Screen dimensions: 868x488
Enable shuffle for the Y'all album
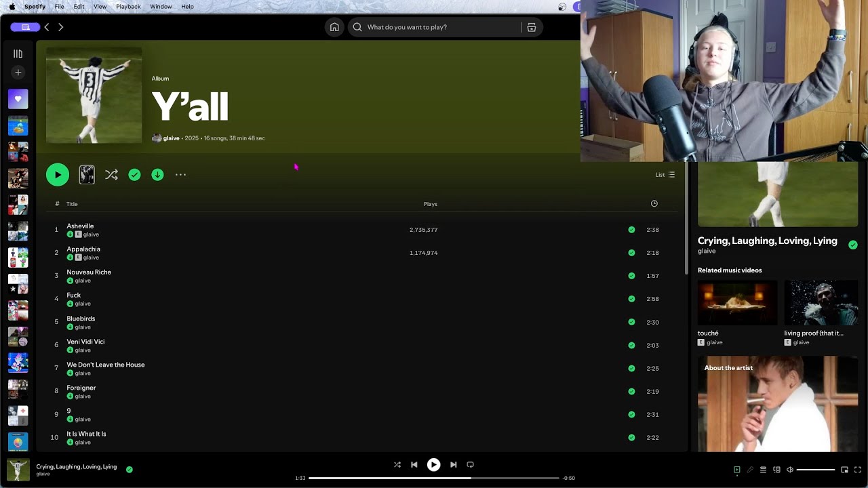[x=112, y=175]
